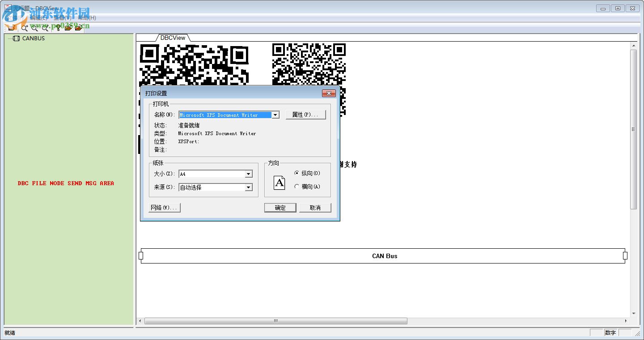Open the printer name dropdown
644x340 pixels.
pyautogui.click(x=275, y=115)
